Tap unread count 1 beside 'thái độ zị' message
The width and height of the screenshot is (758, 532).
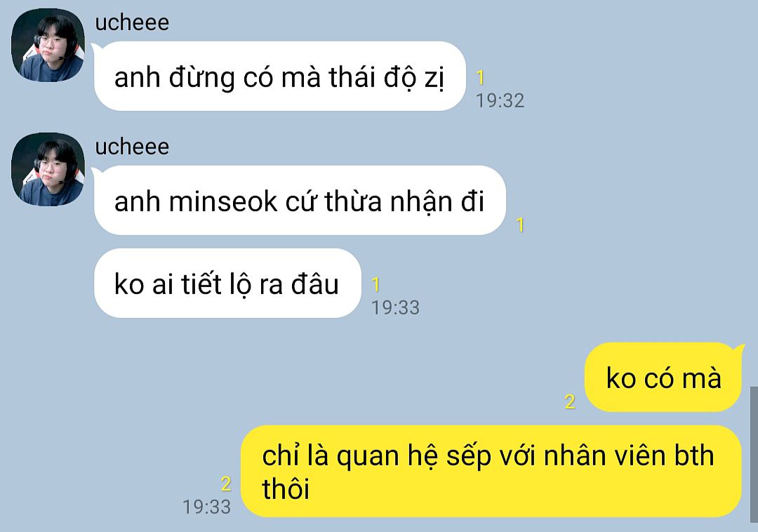tap(480, 77)
